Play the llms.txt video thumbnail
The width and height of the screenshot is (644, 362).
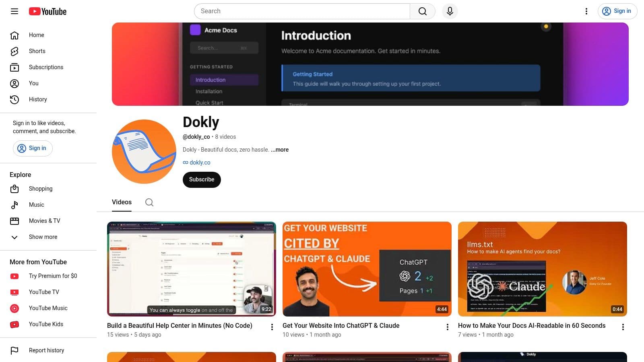click(x=543, y=269)
